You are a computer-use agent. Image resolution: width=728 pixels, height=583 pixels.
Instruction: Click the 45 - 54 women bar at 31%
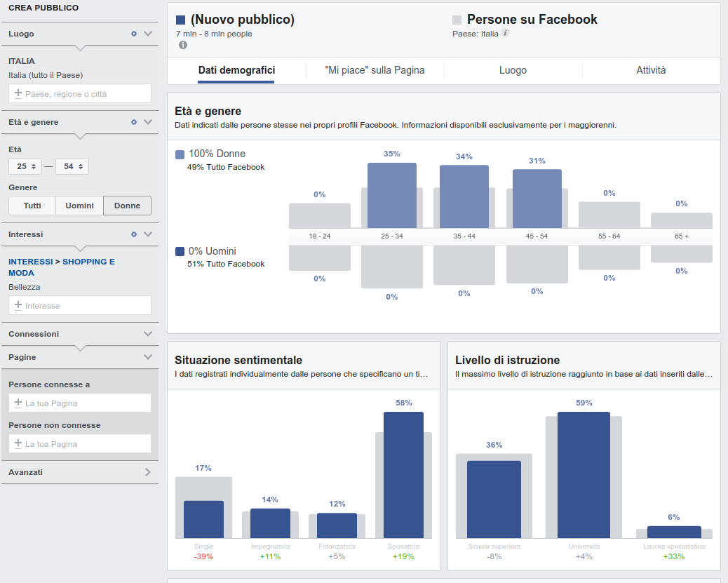point(537,199)
